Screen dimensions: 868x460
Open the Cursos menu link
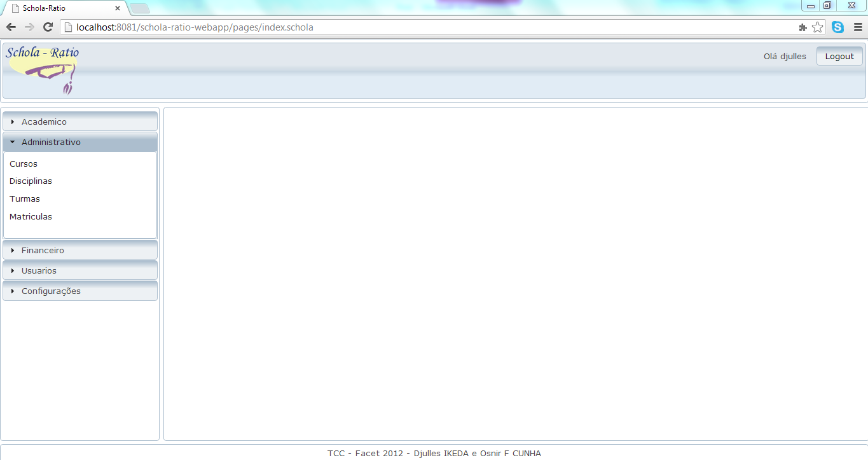click(24, 164)
